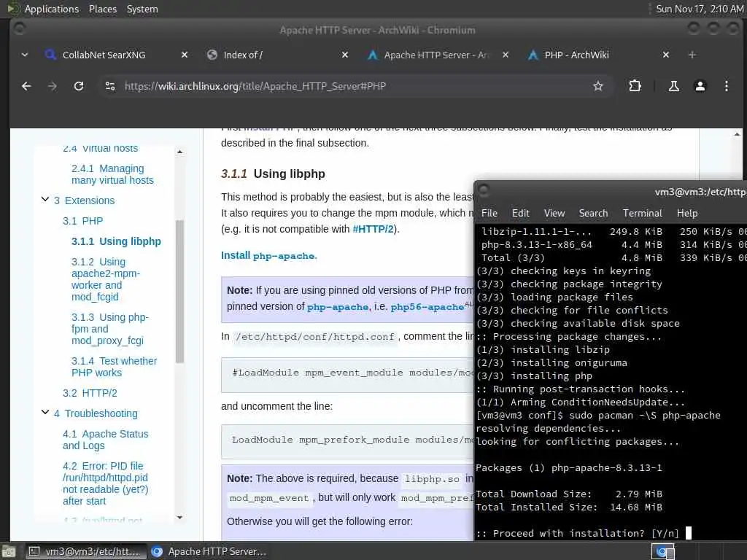Reload the Apache HTTP Server page
Screen dimensions: 747x560
[x=79, y=86]
